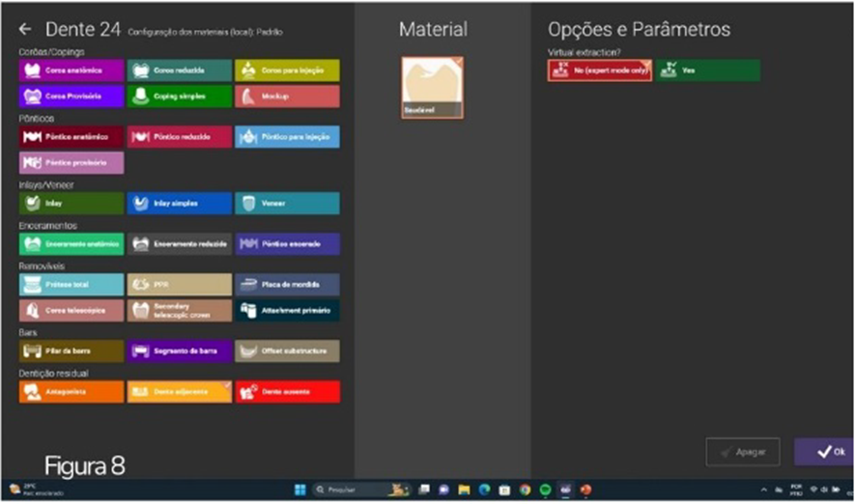Set the tooth as Antagonista
This screenshot has width=855, height=504.
tap(71, 392)
